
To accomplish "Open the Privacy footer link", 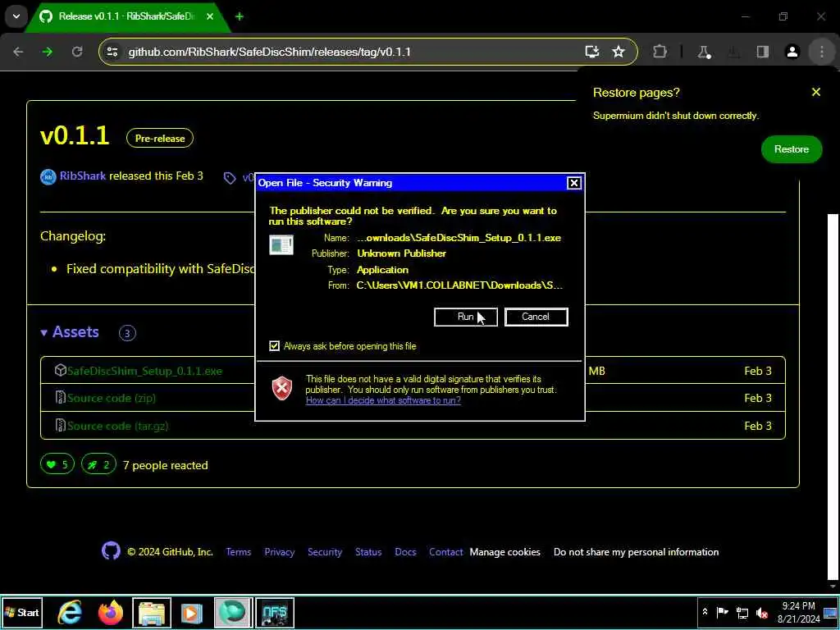I will (x=280, y=552).
